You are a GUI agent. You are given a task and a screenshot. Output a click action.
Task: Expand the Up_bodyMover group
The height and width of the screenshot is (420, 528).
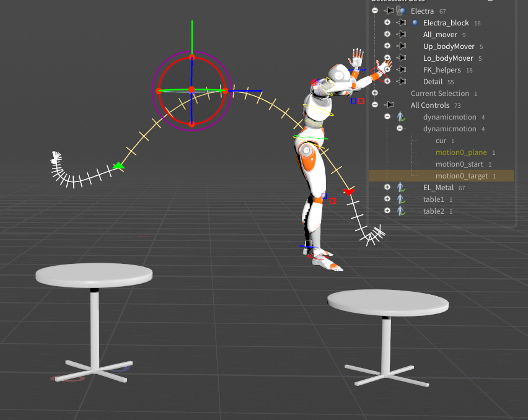coord(387,46)
